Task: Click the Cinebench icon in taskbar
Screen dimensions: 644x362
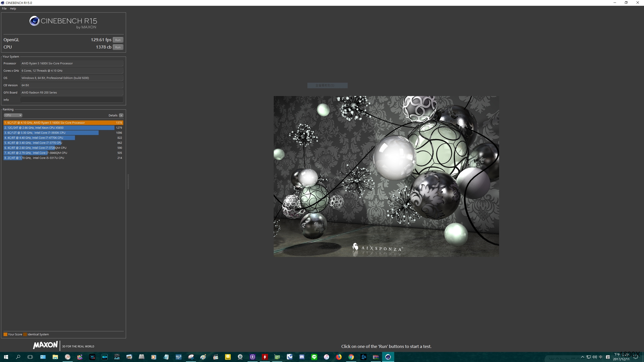Action: point(388,357)
